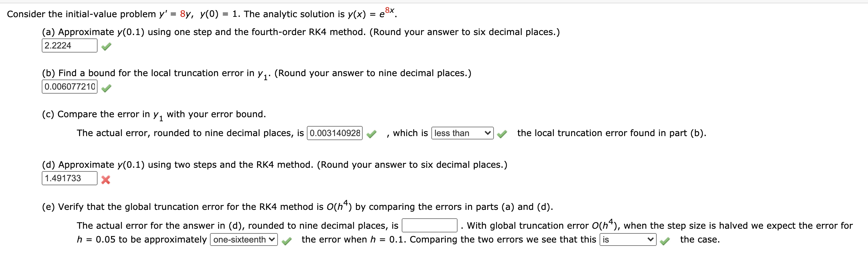Click the green checkmark beside answer 2.2224
The width and height of the screenshot is (868, 256).
[106, 46]
